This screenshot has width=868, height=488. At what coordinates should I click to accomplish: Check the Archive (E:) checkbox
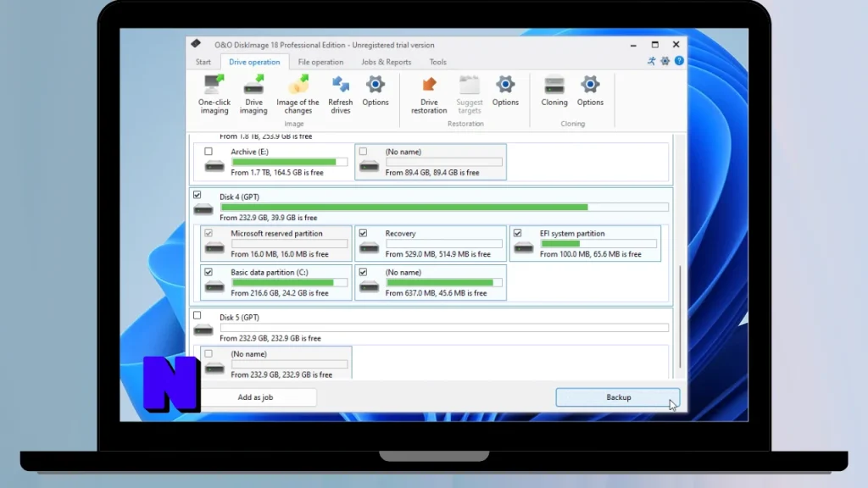[x=209, y=151]
